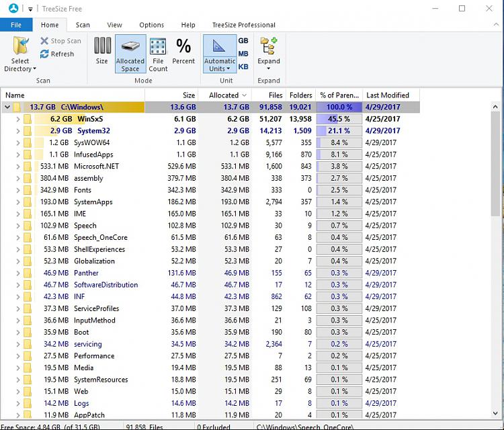504x430 pixels.
Task: Open the Options tab
Action: 151,25
